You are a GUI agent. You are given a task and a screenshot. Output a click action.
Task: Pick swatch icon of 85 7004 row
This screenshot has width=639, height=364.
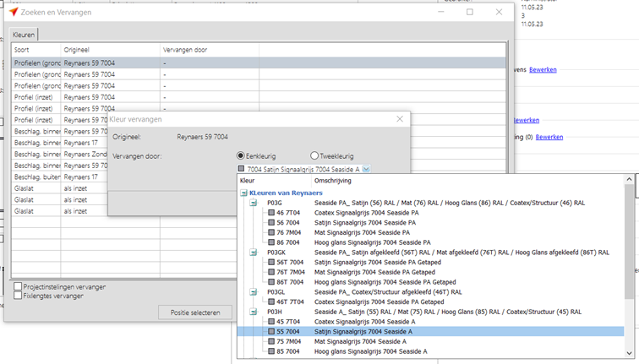click(x=271, y=351)
